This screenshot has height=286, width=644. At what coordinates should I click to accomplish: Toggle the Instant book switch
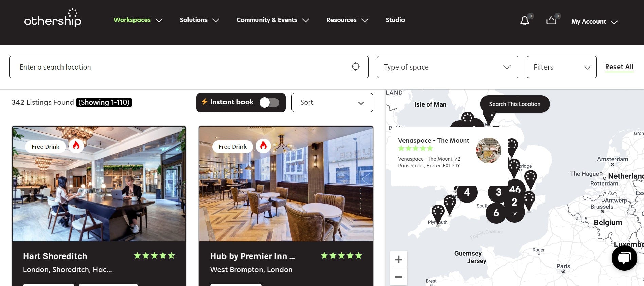coord(269,102)
